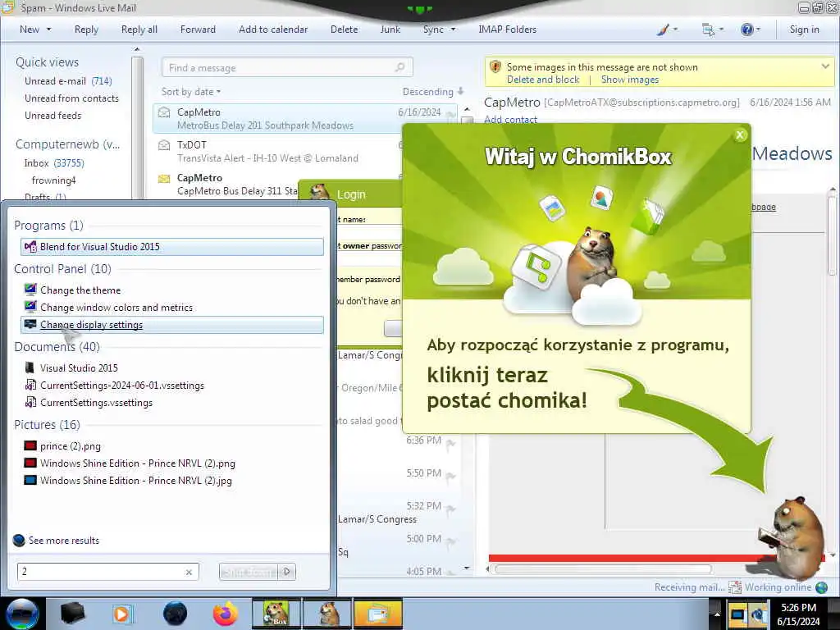Open Blend for Visual Studio 2015
The width and height of the screenshot is (840, 630).
pyautogui.click(x=172, y=247)
